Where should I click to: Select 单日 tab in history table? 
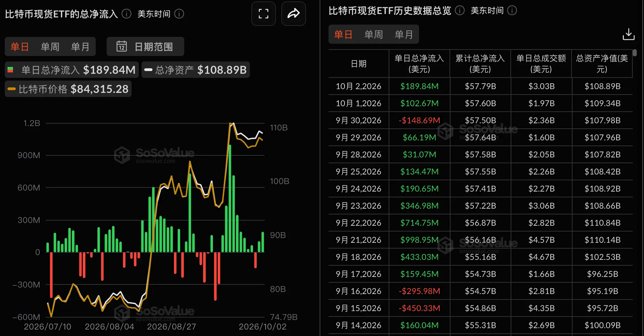coord(343,34)
